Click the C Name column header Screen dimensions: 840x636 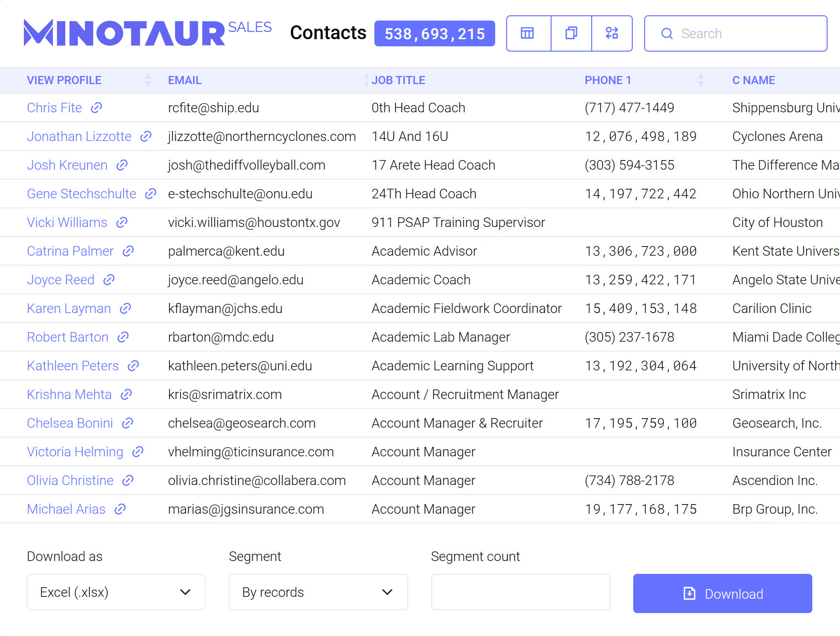(753, 80)
